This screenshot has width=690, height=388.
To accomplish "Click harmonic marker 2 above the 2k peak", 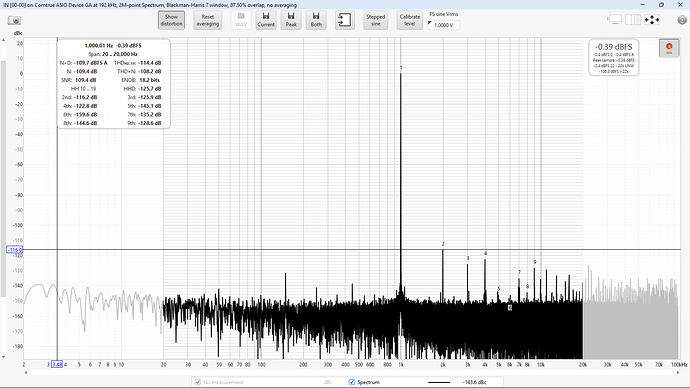I will [443, 244].
